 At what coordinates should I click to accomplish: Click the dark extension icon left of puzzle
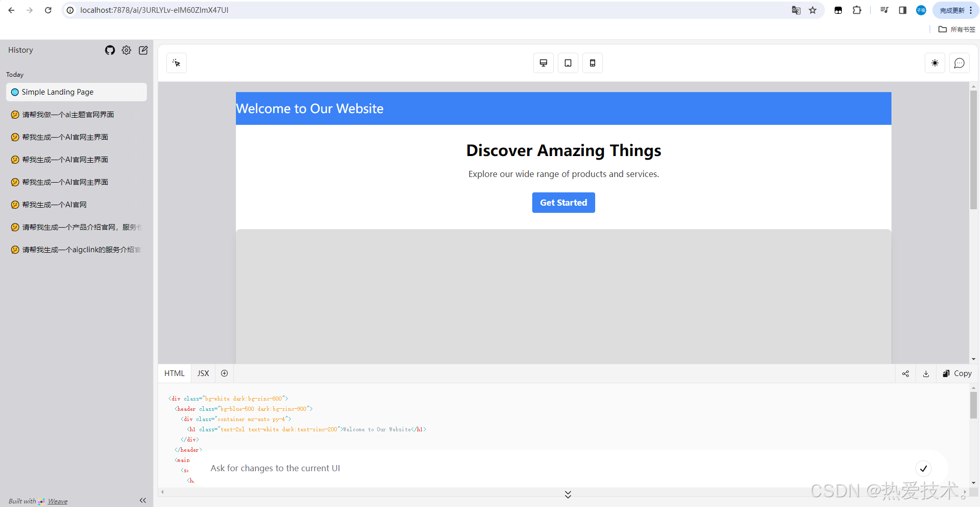click(x=838, y=10)
